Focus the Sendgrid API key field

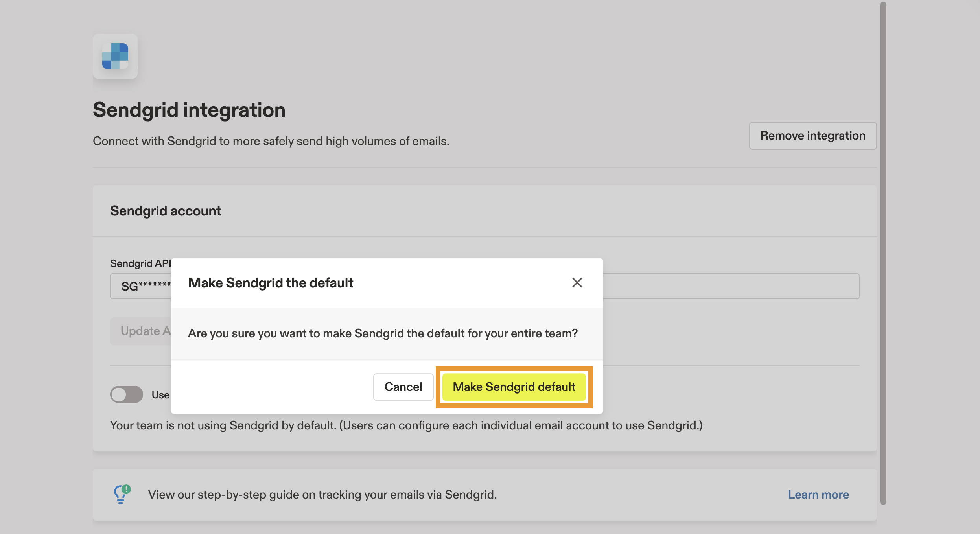pyautogui.click(x=731, y=286)
